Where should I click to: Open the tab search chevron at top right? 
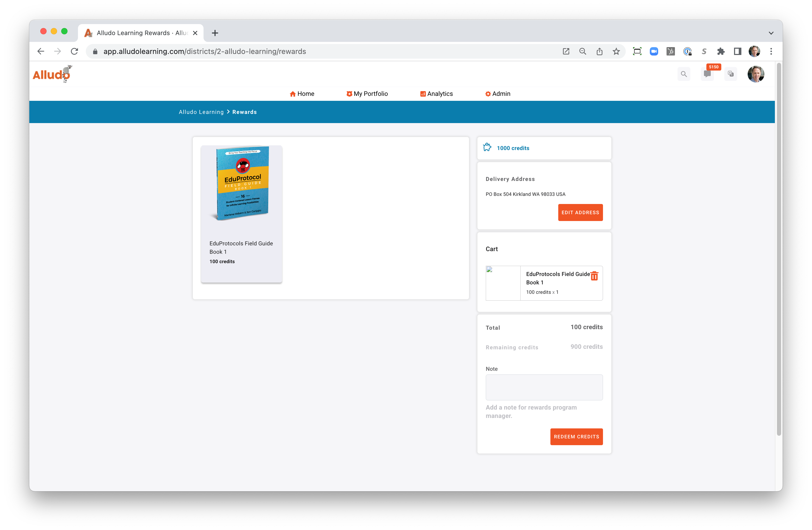(770, 33)
